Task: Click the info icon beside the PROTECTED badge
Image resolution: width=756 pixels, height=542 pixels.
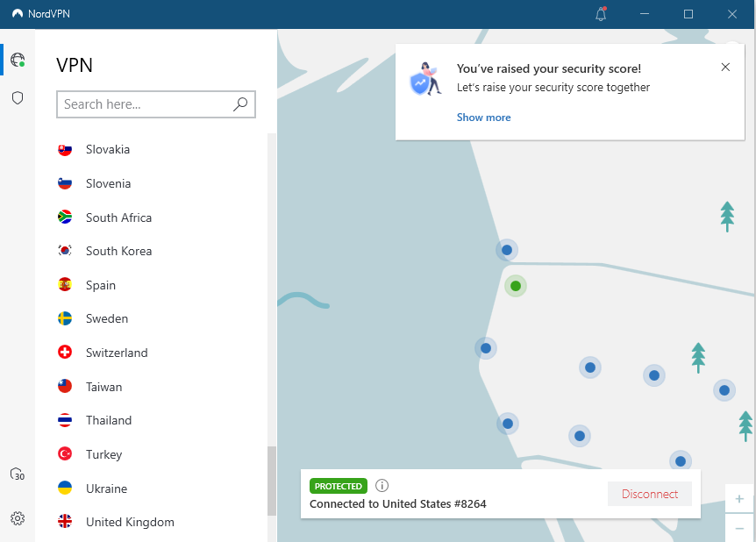Action: point(382,485)
